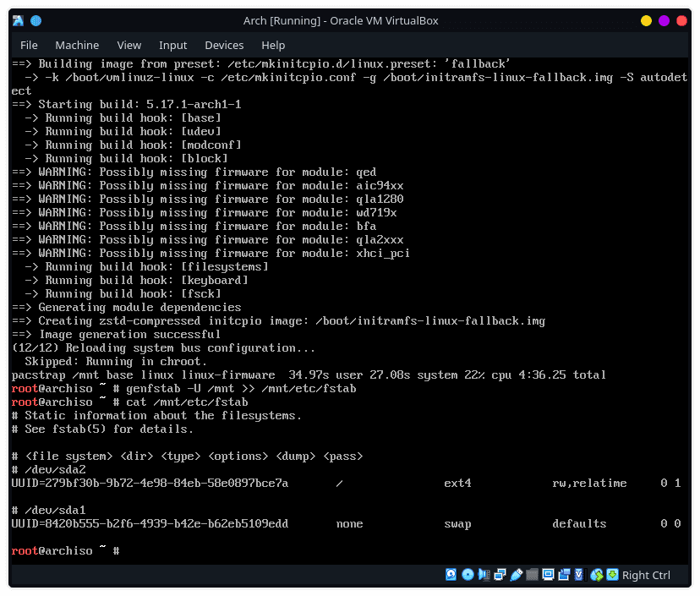The image size is (700, 596).
Task: Click the '# See fstab(5) for details.' line
Action: tap(102, 429)
